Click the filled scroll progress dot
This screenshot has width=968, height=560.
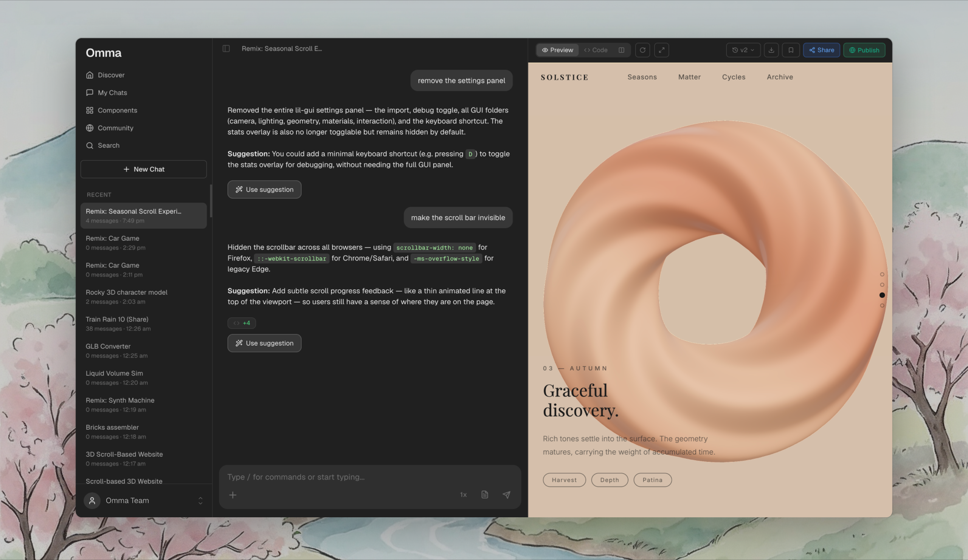882,295
